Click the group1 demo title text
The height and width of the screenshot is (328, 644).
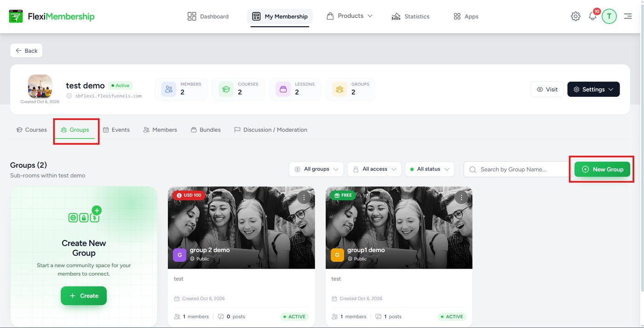tap(366, 250)
